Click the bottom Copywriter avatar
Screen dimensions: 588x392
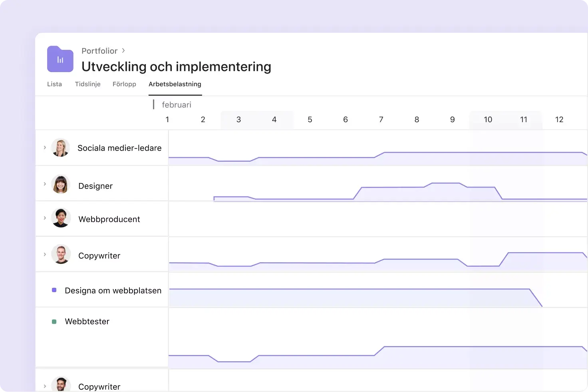61,385
